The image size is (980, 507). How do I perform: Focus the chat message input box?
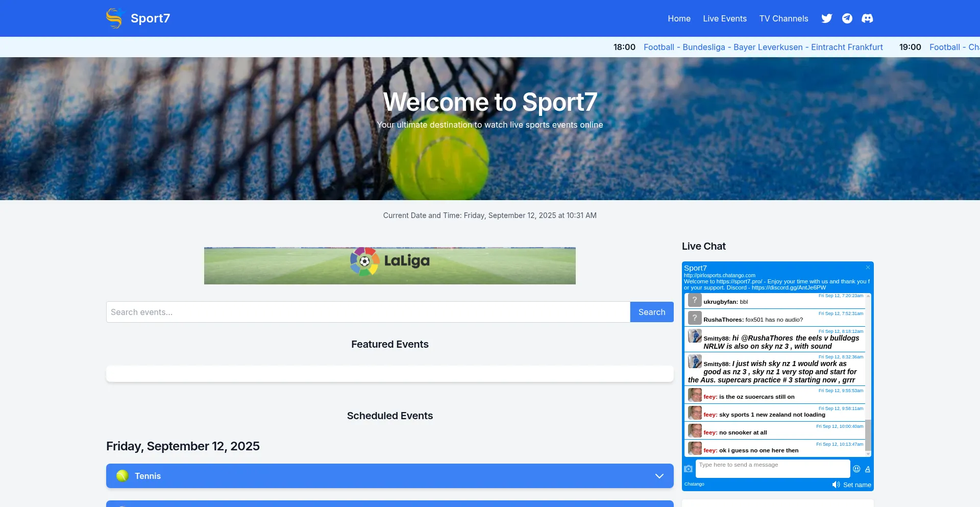[773, 469]
